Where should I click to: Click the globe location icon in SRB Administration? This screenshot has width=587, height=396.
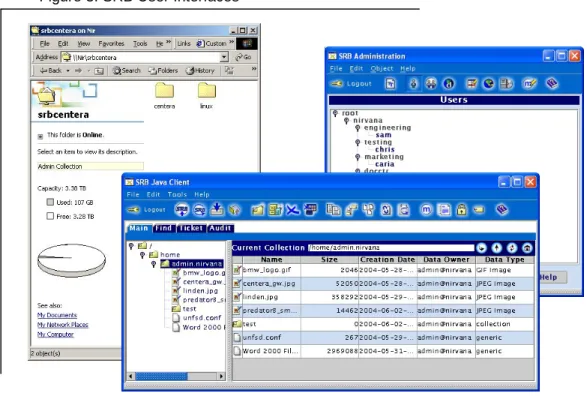tap(489, 84)
